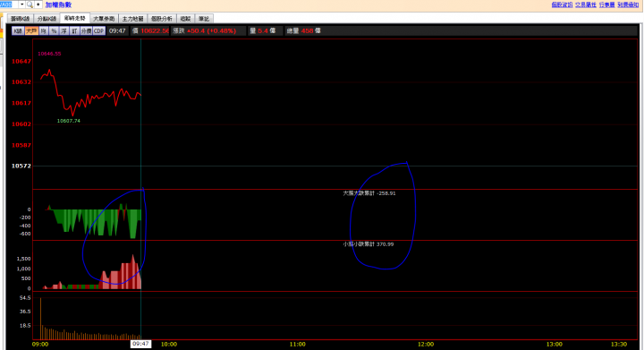This screenshot has width=644, height=350.
Task: Switch to the 籌碼K線 tab
Action: coord(20,19)
